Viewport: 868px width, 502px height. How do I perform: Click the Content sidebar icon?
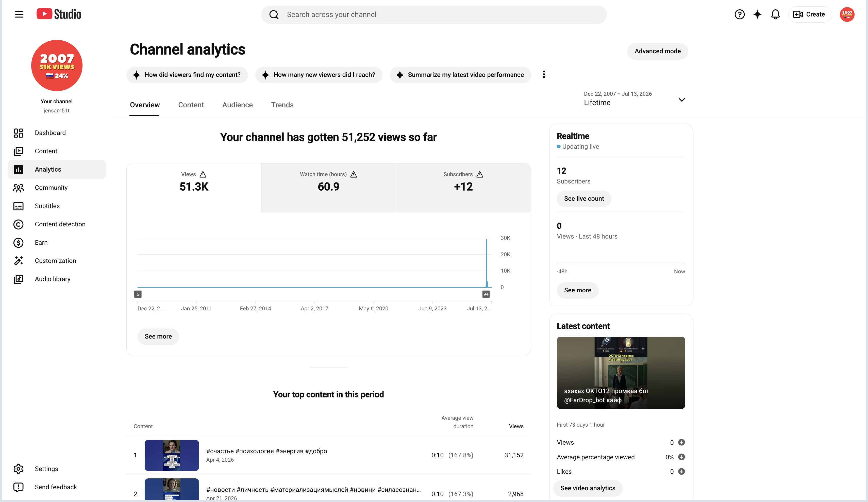click(18, 151)
